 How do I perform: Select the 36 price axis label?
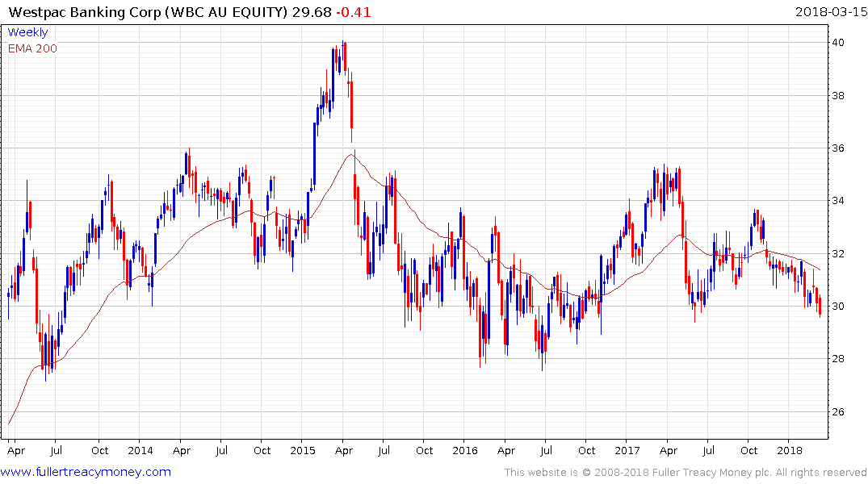click(838, 148)
